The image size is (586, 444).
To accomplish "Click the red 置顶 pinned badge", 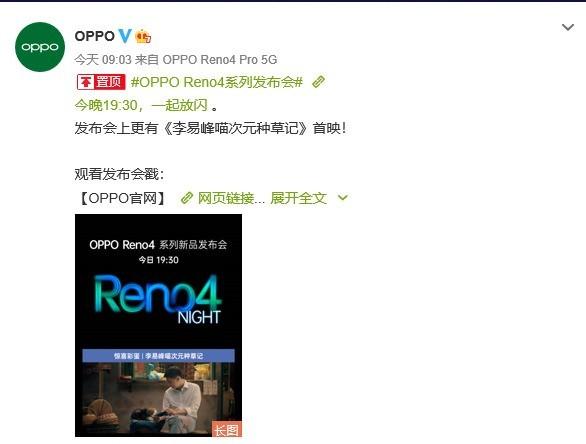I will tap(101, 82).
